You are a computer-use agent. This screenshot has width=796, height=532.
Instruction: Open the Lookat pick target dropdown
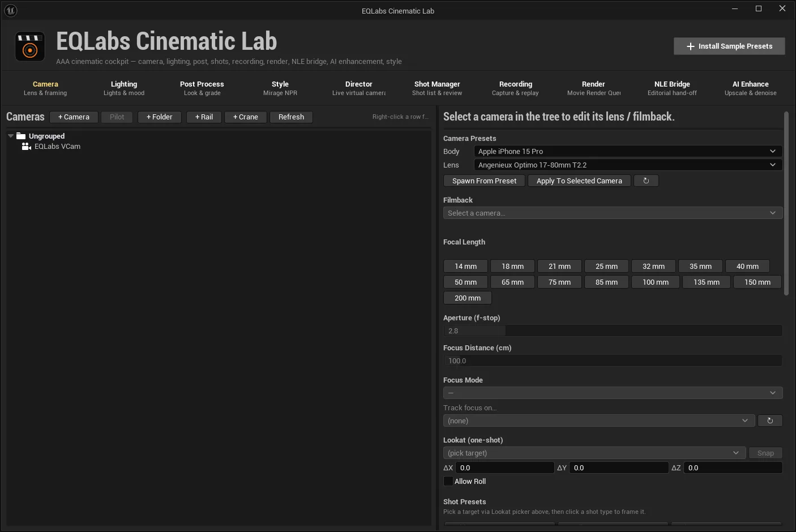(594, 453)
